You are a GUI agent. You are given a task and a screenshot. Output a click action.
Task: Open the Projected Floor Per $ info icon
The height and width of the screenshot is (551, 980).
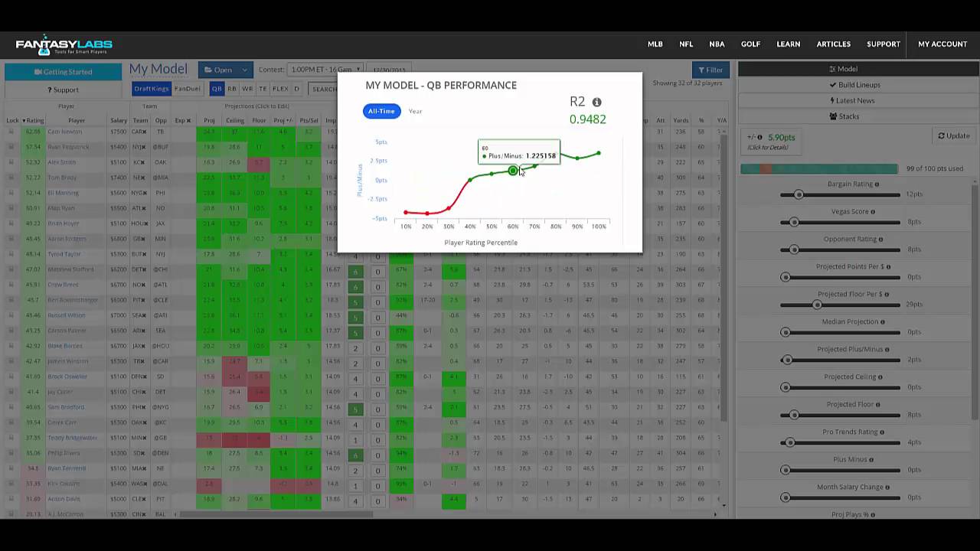point(888,295)
